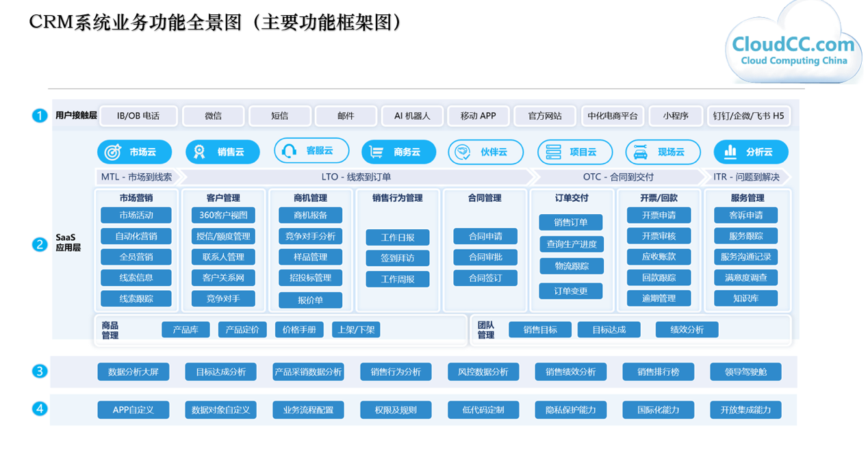Select the OTC - 合同到交付 stage arrow

(x=618, y=177)
